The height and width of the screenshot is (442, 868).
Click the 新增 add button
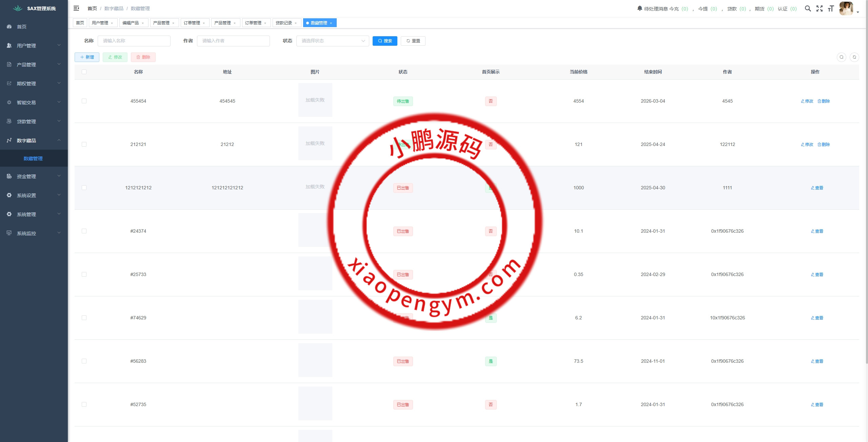click(87, 57)
